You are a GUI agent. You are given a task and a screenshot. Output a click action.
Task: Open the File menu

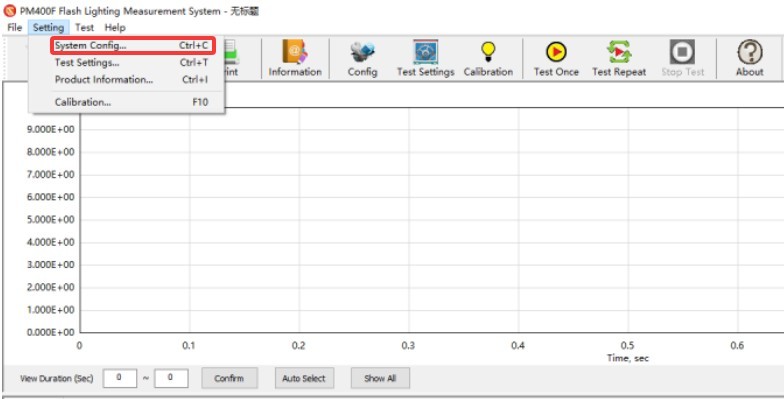click(x=14, y=28)
